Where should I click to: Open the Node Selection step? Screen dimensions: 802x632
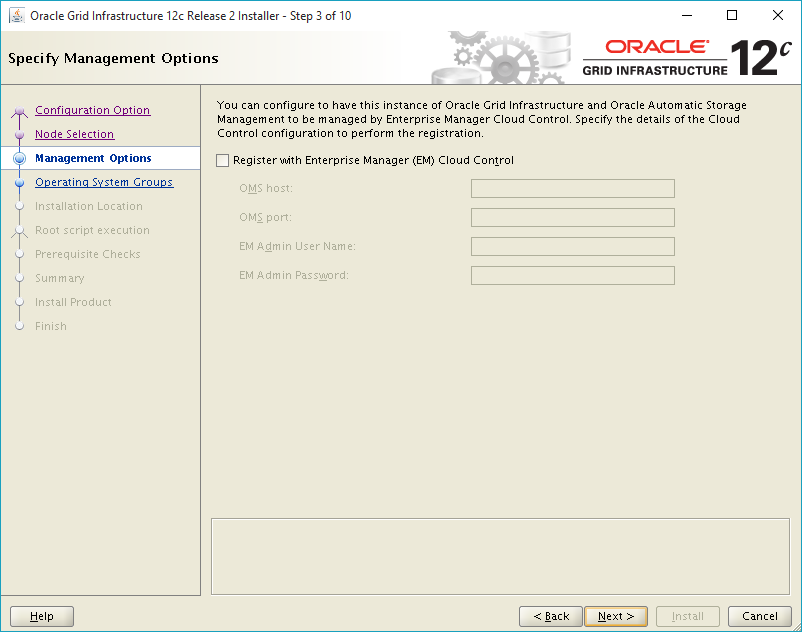pyautogui.click(x=74, y=134)
